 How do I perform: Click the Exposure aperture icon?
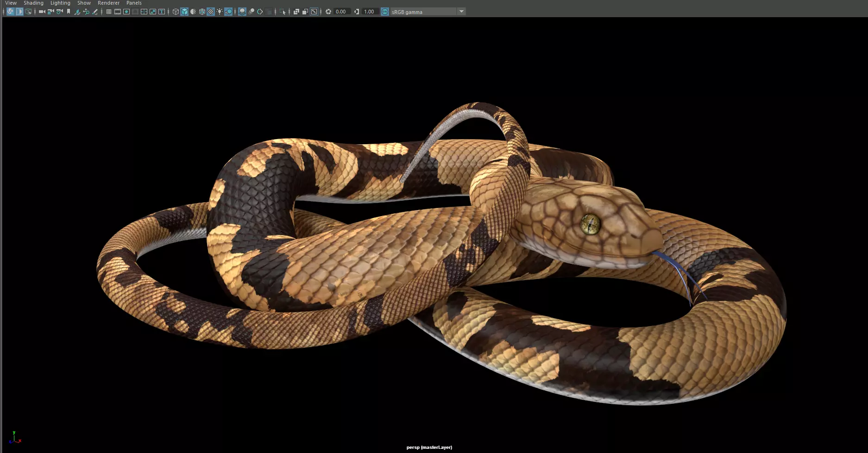pyautogui.click(x=328, y=12)
